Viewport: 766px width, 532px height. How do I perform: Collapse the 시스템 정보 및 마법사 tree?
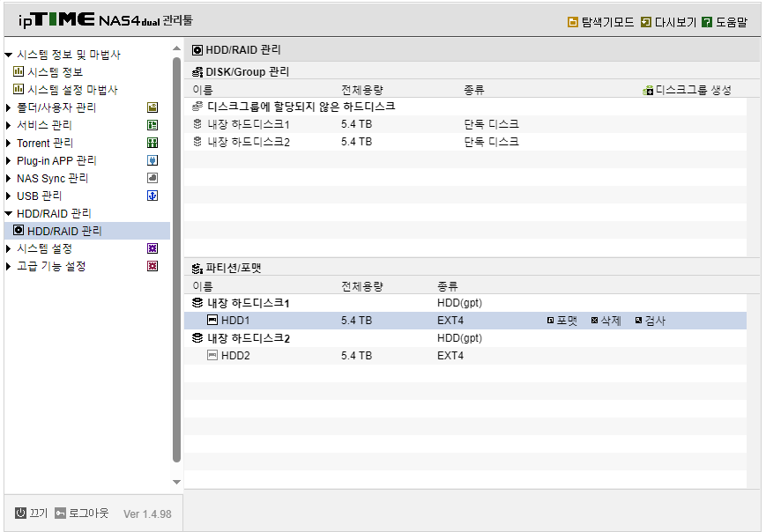[x=8, y=55]
